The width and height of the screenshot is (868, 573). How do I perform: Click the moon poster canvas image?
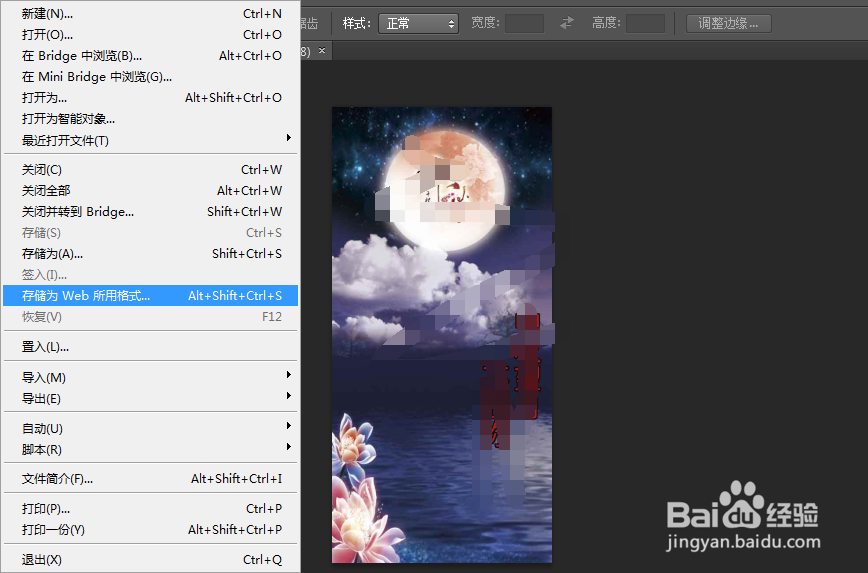(x=442, y=335)
